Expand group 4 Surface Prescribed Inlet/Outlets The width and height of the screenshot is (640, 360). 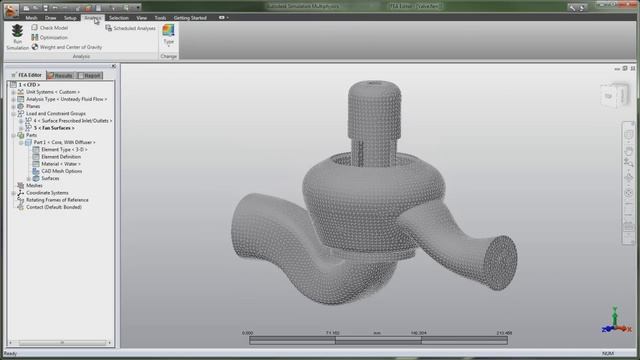[21, 121]
